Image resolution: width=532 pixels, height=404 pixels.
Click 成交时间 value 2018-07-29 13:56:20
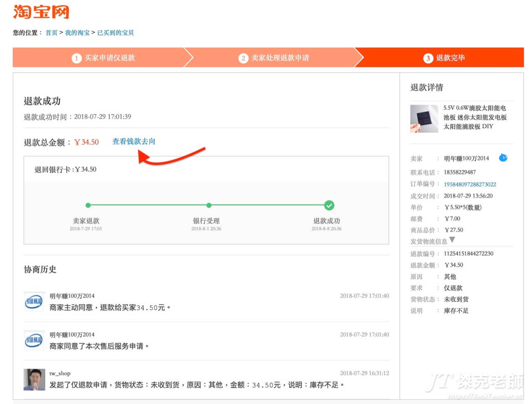468,196
